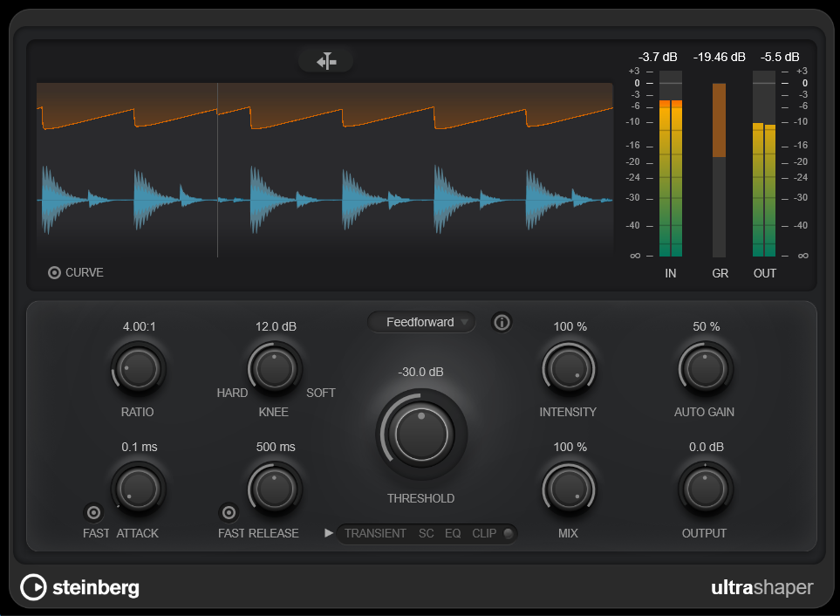Image resolution: width=840 pixels, height=616 pixels.
Task: Enable the FAST release toggle
Action: pos(229,513)
